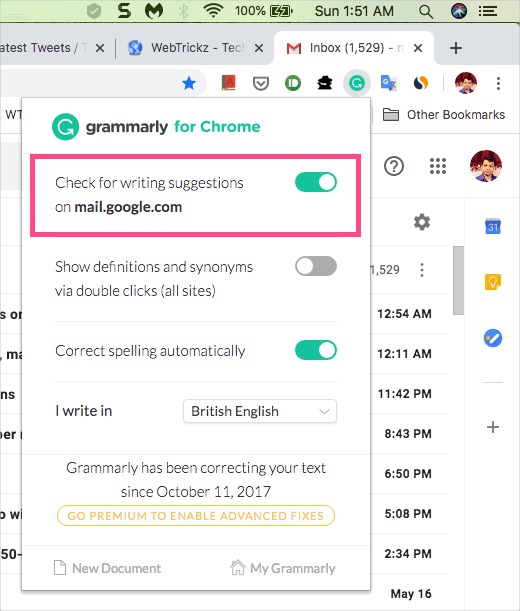Click the Google account avatar in Gmail
This screenshot has height=611, width=520.
[485, 166]
